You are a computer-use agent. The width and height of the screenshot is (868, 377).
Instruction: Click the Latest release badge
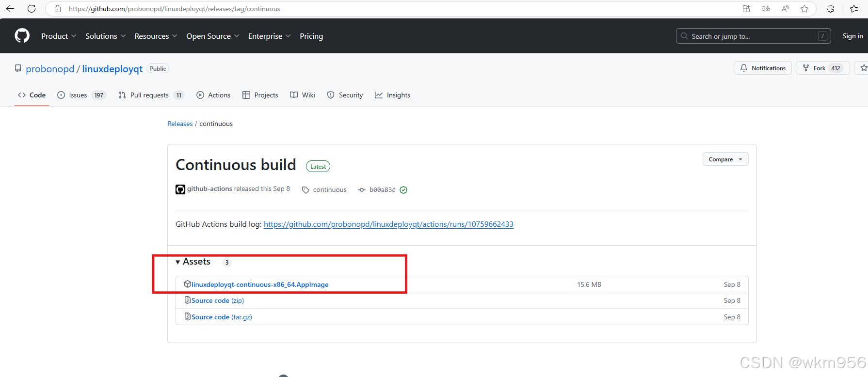pos(318,166)
